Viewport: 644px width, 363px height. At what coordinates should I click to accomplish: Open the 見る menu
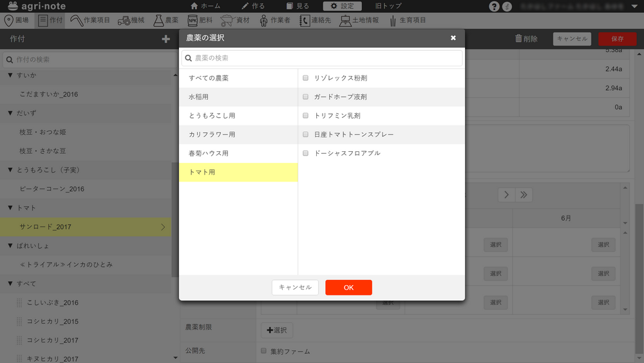298,6
